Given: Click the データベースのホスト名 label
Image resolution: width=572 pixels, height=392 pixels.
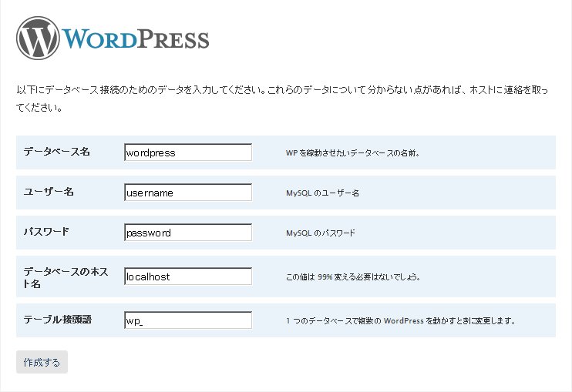Looking at the screenshot, I should point(66,277).
